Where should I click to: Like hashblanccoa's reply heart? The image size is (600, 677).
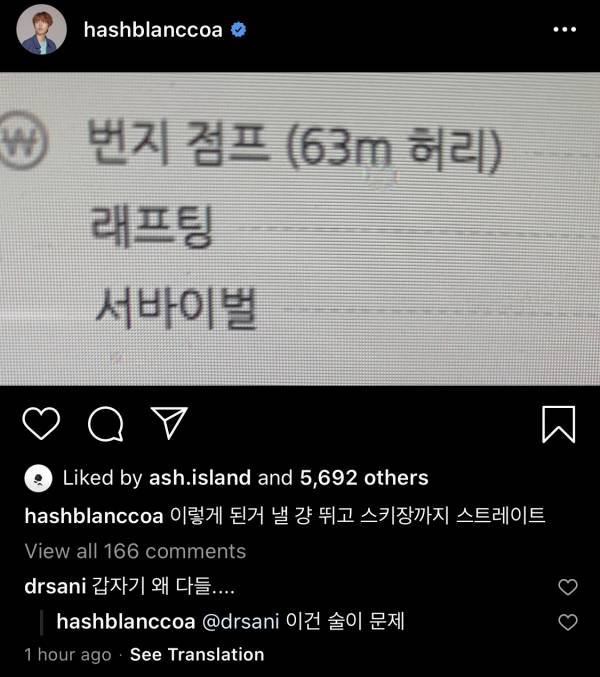pyautogui.click(x=568, y=622)
